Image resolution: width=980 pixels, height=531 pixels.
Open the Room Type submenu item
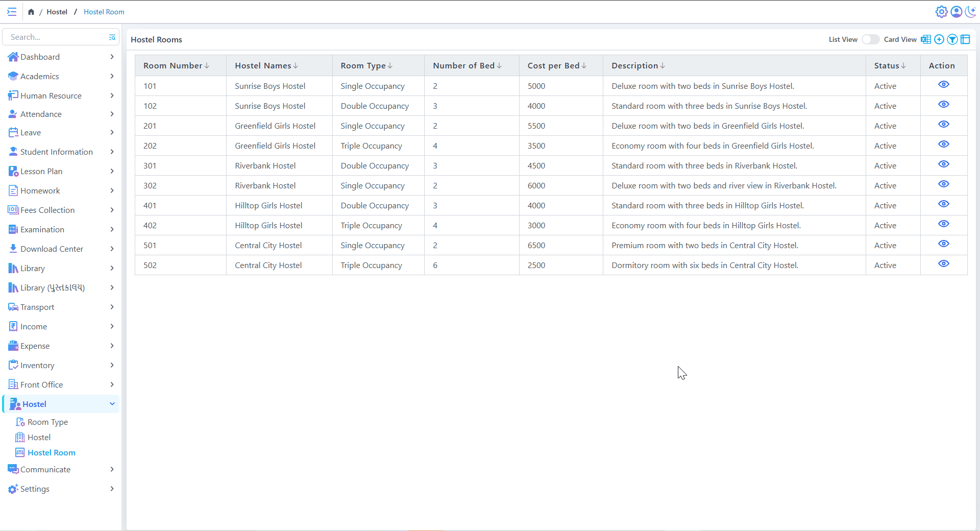coord(47,422)
